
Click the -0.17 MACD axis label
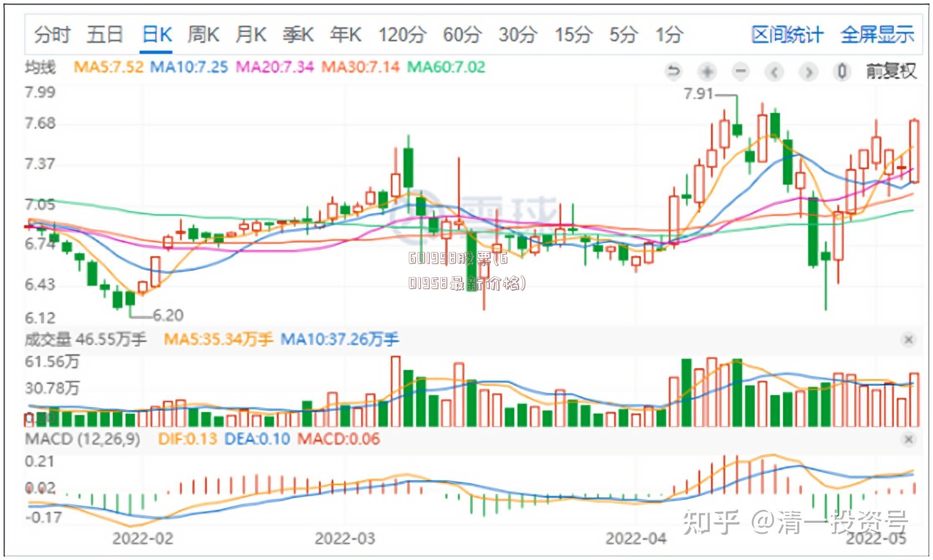43,517
